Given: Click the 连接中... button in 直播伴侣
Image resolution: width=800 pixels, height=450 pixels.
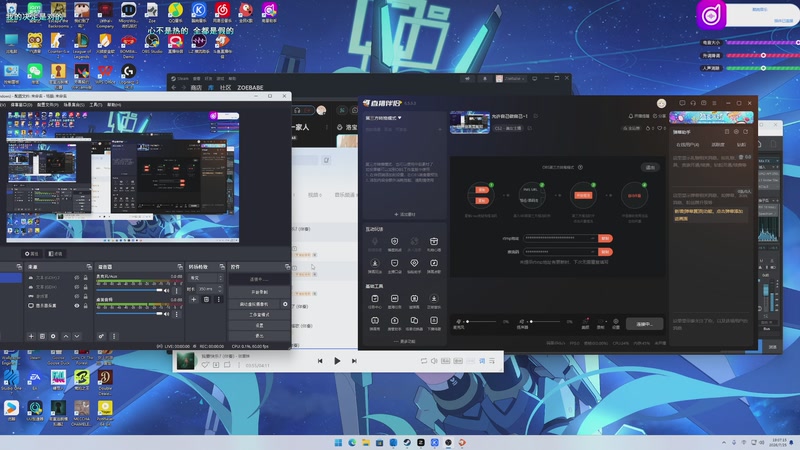Looking at the screenshot, I should [x=644, y=324].
